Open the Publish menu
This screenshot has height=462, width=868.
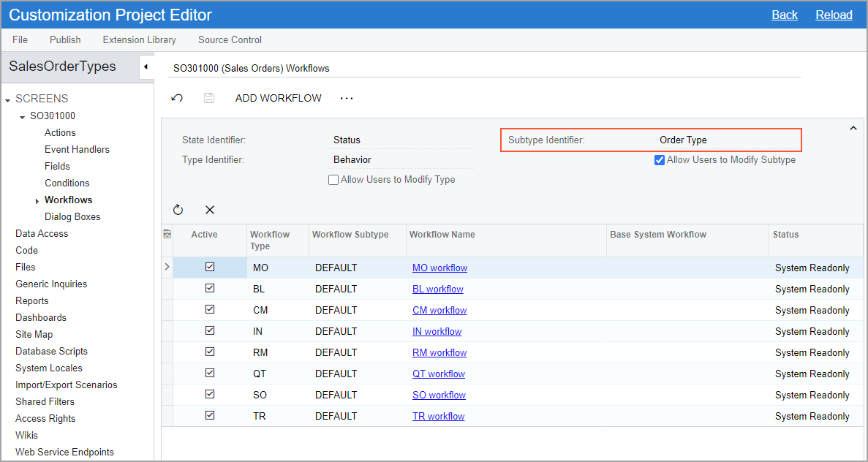click(x=65, y=39)
